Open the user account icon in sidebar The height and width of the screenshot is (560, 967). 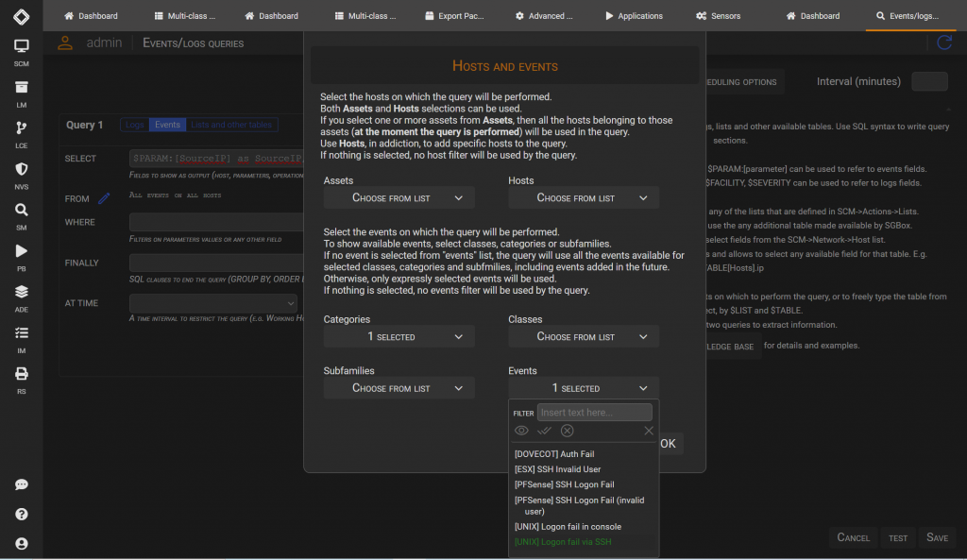coord(21,544)
